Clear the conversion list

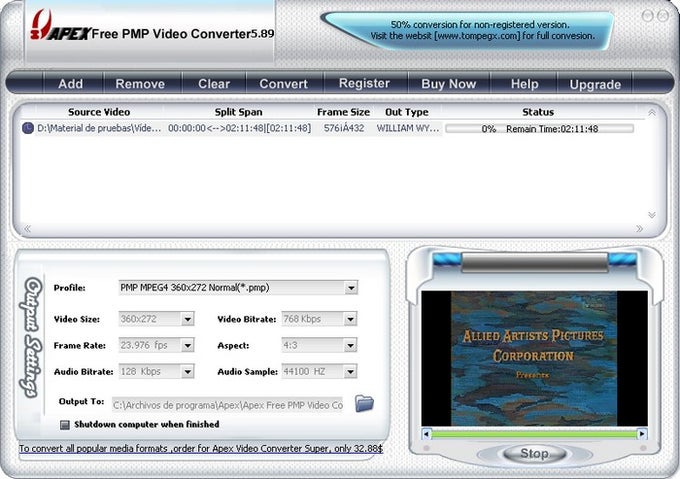click(214, 84)
